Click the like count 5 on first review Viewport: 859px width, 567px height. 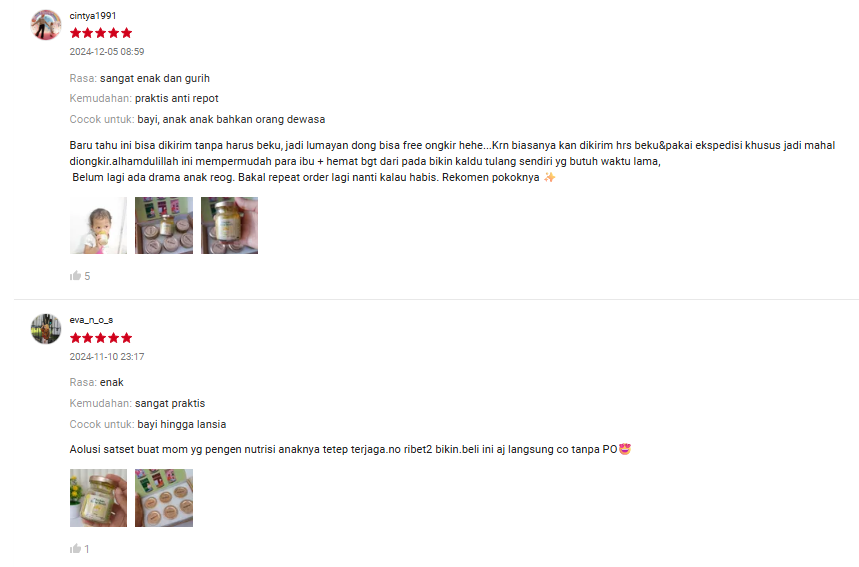tap(87, 276)
